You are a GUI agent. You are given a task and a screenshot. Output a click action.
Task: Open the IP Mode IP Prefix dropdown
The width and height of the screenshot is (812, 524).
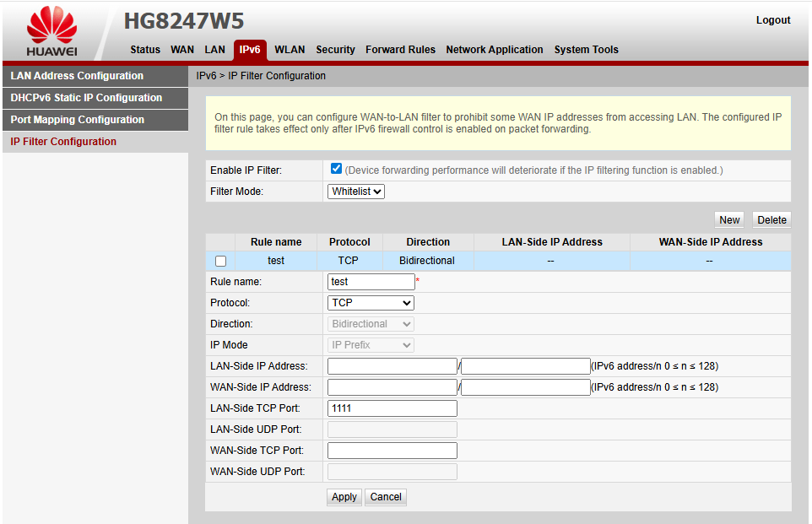click(371, 345)
